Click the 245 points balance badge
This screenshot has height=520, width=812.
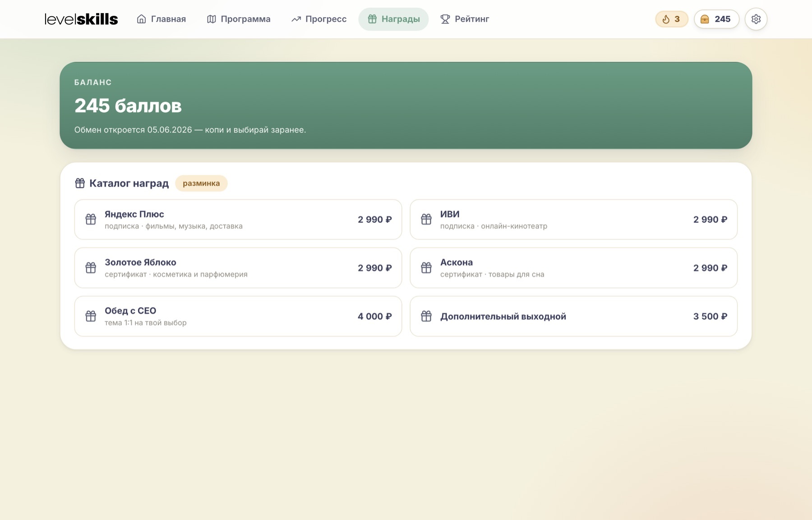tap(716, 19)
